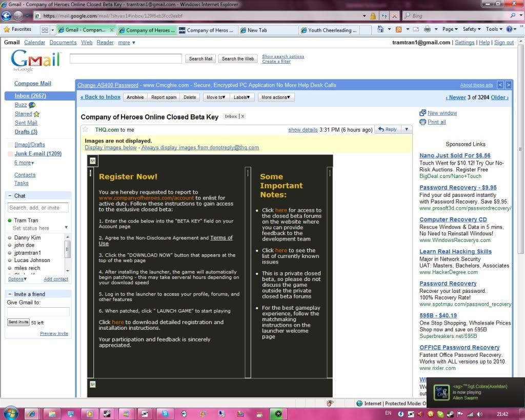Click the Send Invite button
The image size is (525, 420).
[x=18, y=322]
